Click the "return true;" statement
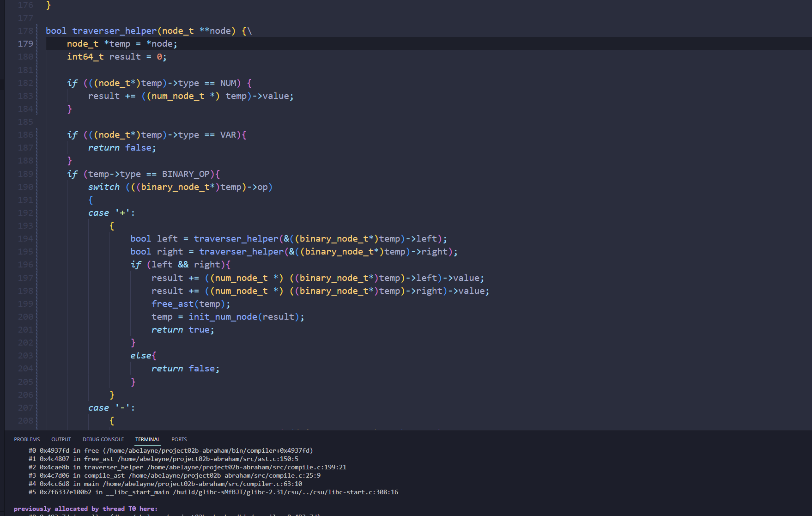The width and height of the screenshot is (812, 516). 182,330
